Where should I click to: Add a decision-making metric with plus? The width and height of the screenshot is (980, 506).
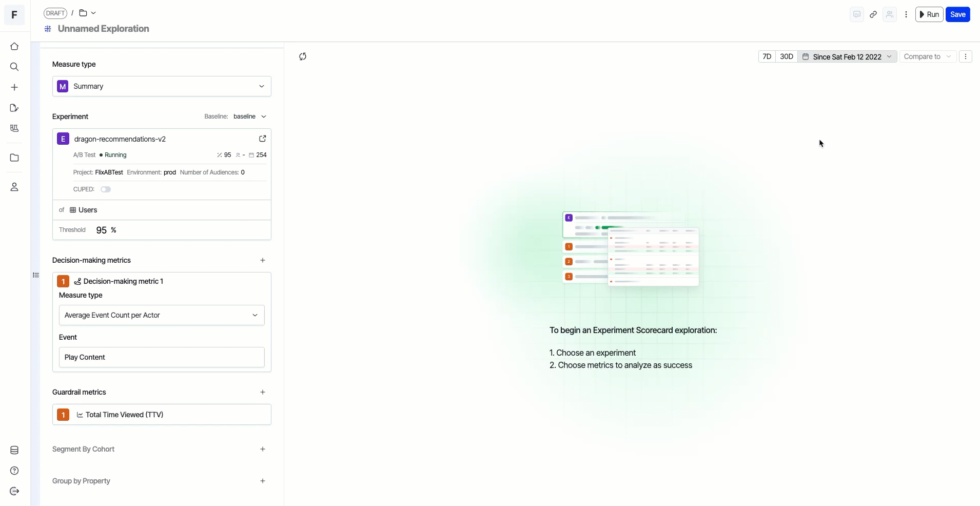pos(263,260)
